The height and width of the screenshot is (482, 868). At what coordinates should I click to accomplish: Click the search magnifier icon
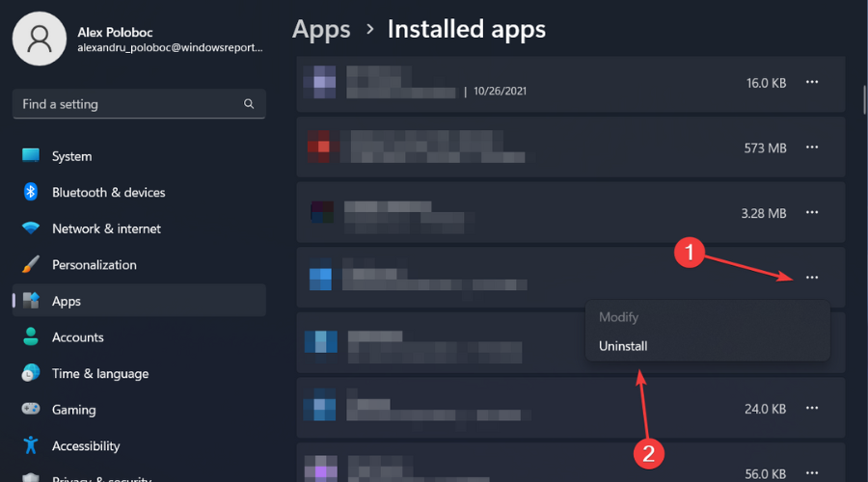[x=249, y=103]
